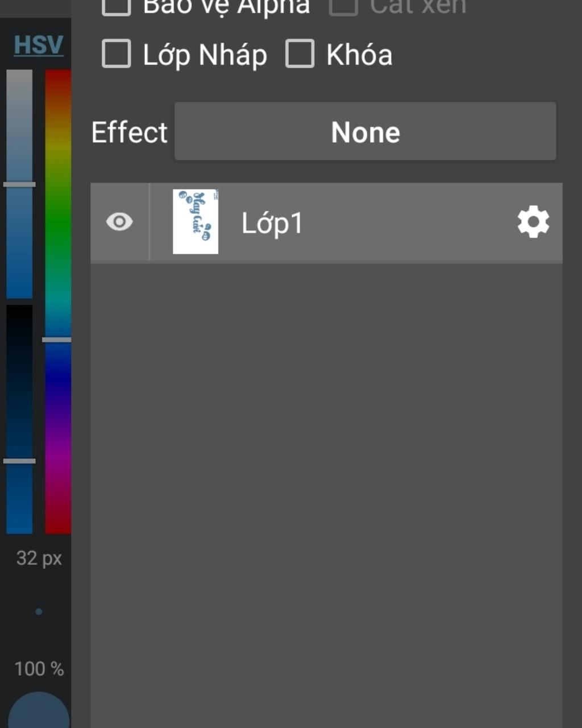Toggle the Bảo vệ Alpha checkbox
The width and height of the screenshot is (582, 728).
[x=116, y=6]
